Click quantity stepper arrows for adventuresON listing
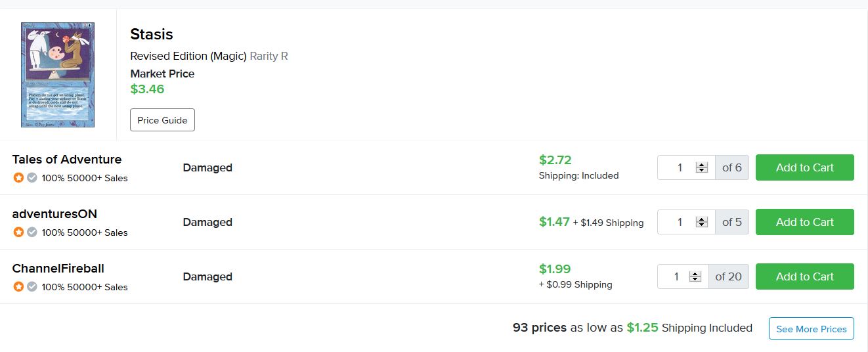868x352 pixels. 702,222
